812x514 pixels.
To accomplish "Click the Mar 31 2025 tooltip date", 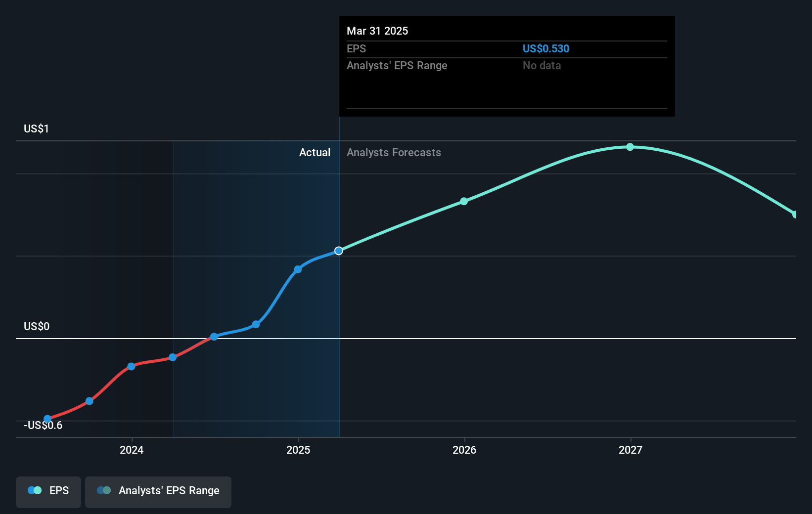I will [x=377, y=31].
